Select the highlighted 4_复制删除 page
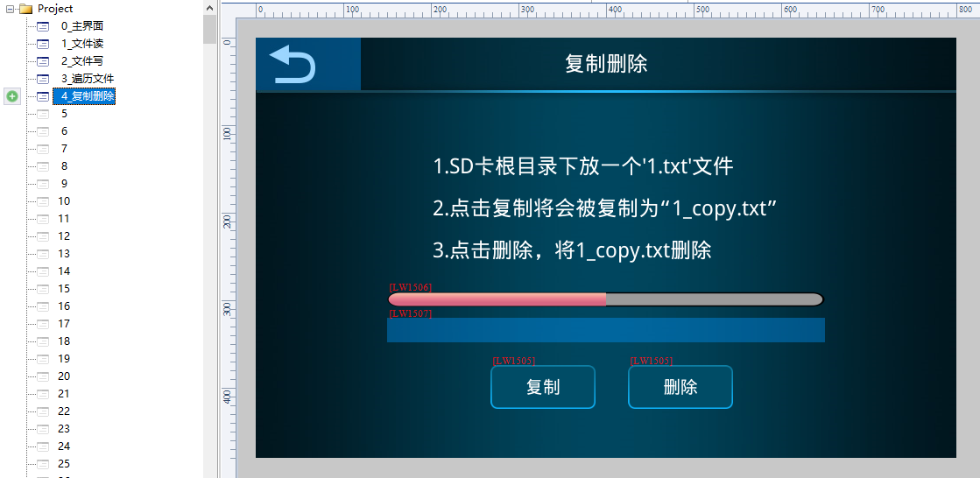Image resolution: width=980 pixels, height=478 pixels. coord(88,96)
